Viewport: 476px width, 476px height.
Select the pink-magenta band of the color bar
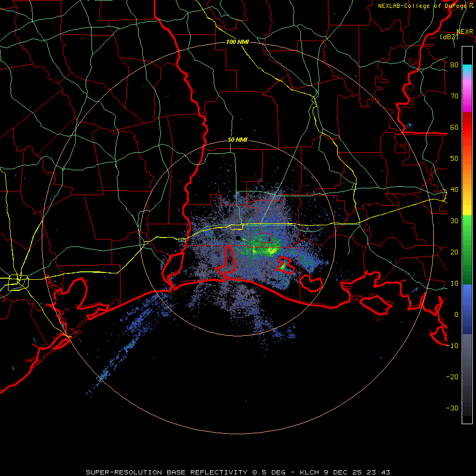tap(467, 94)
